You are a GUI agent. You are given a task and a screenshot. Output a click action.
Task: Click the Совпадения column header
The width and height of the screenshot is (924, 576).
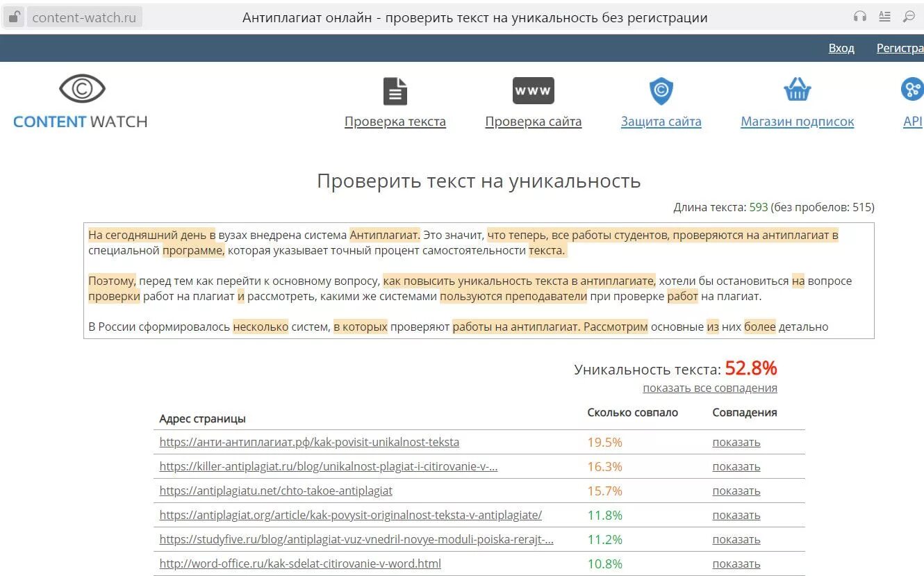click(x=745, y=412)
